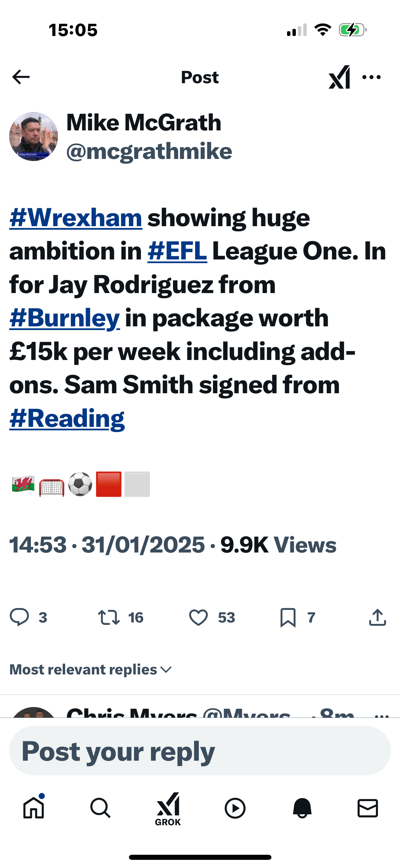Viewport: 400px width, 868px height.
Task: View Mike McGrath's profile picture
Action: pyautogui.click(x=34, y=137)
